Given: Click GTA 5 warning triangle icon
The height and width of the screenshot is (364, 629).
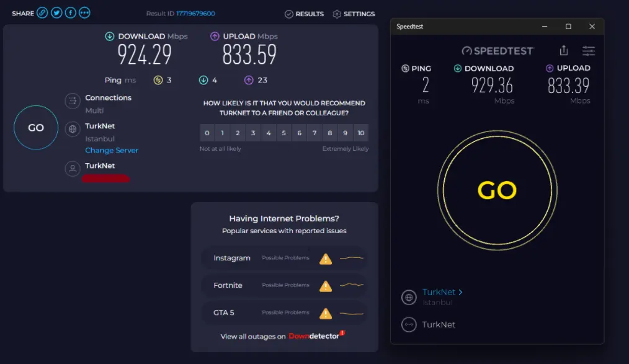Looking at the screenshot, I should [x=326, y=314].
